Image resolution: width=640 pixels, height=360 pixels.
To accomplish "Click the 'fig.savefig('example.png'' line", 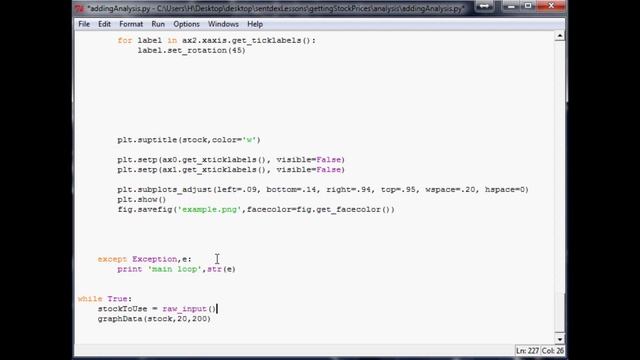I will tap(256, 209).
